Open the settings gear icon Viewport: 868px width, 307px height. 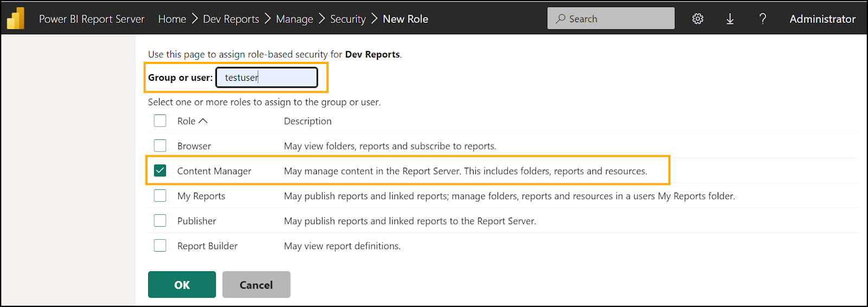click(x=698, y=19)
